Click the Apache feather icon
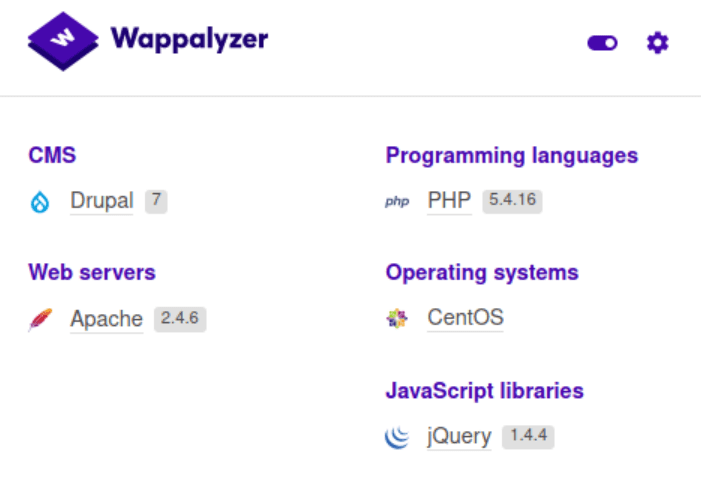This screenshot has width=701, height=488. coord(40,319)
